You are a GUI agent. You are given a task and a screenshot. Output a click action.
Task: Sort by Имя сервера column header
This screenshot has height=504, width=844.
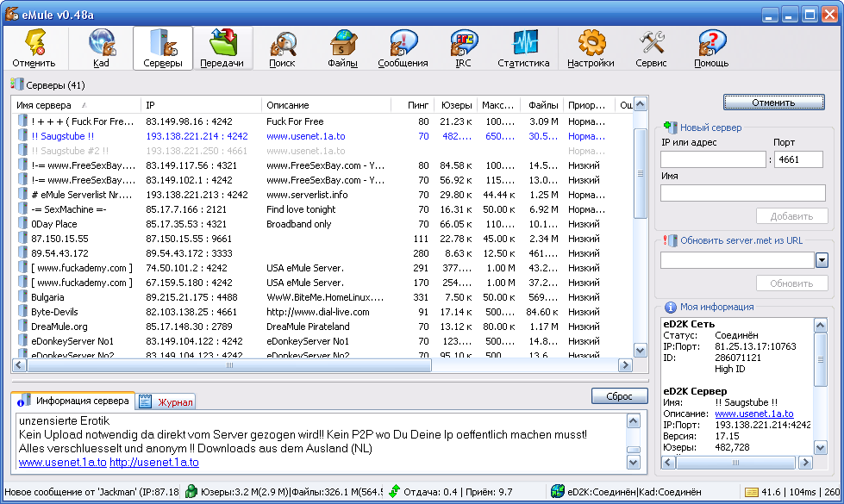pos(76,105)
